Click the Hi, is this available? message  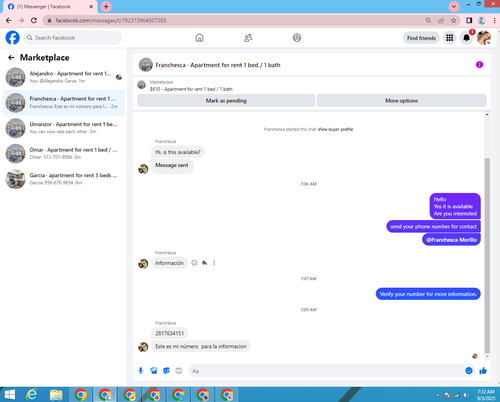(178, 152)
